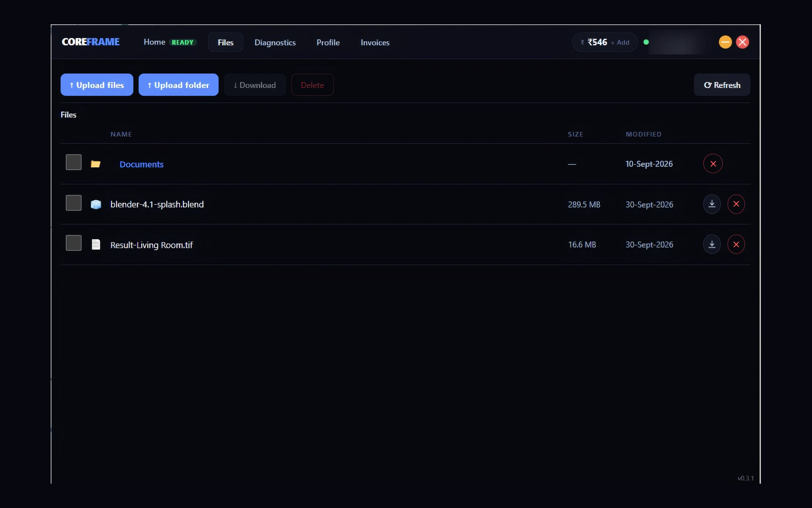
Task: Click the 10-Sept-2026 modified date
Action: pos(649,164)
